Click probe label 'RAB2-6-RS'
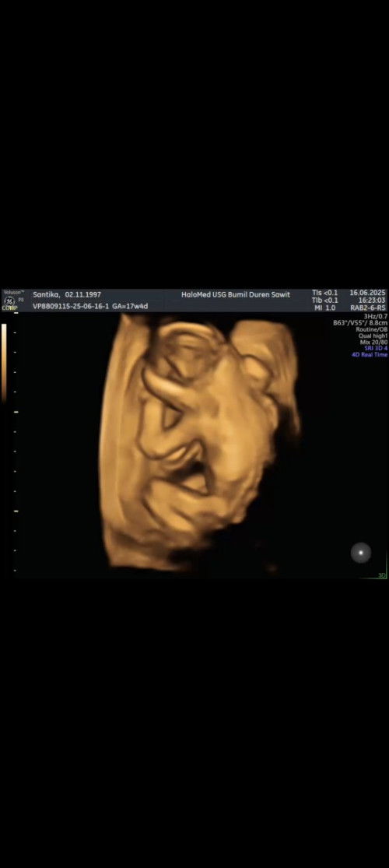Image resolution: width=389 pixels, height=868 pixels. (369, 307)
